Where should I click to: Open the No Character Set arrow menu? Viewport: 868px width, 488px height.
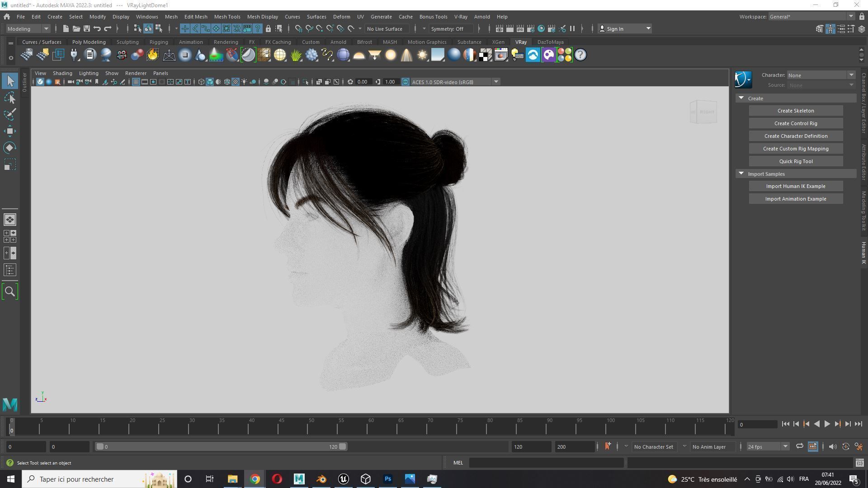tap(626, 446)
